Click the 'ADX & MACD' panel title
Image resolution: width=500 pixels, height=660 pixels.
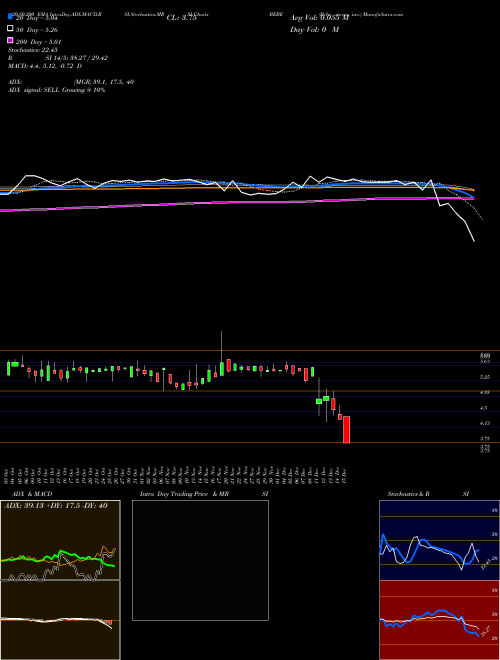32,494
